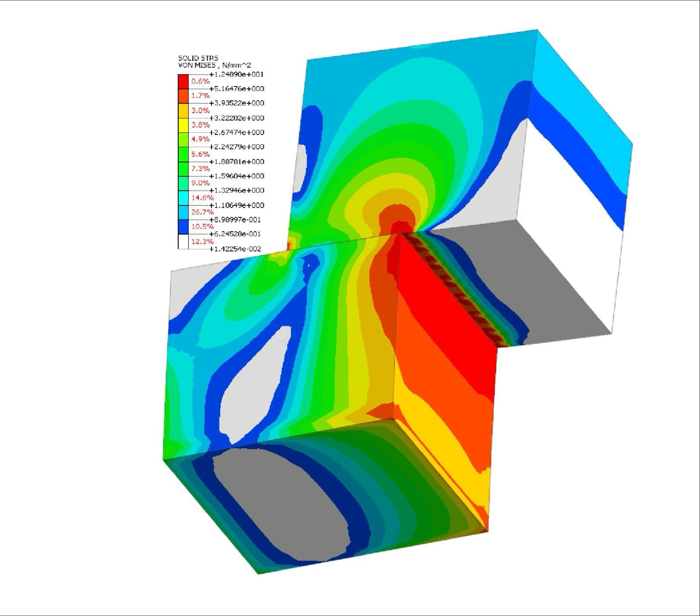Click the +3.22202e+000 legend value
The height and width of the screenshot is (616, 700).
[236, 118]
